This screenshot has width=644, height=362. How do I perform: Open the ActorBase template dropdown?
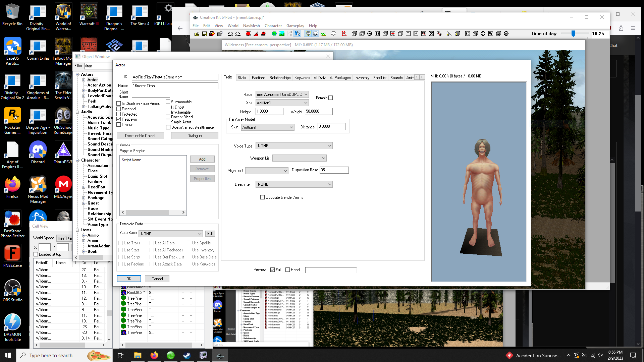[170, 234]
